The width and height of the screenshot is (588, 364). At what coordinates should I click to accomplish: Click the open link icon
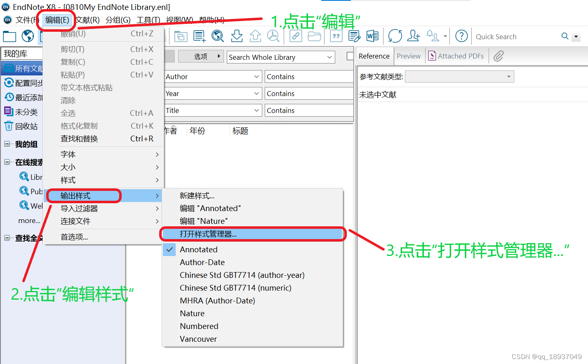[296, 36]
